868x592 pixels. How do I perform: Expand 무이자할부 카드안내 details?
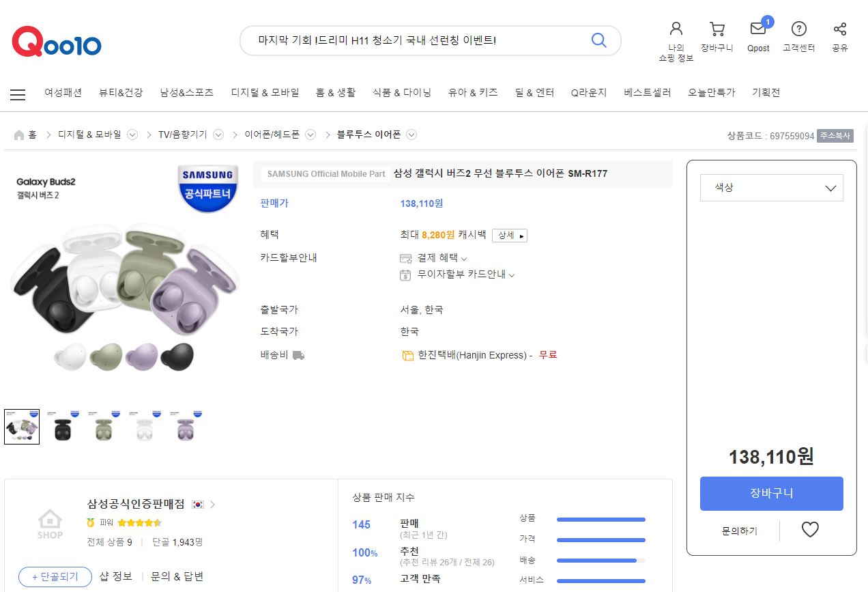512,275
